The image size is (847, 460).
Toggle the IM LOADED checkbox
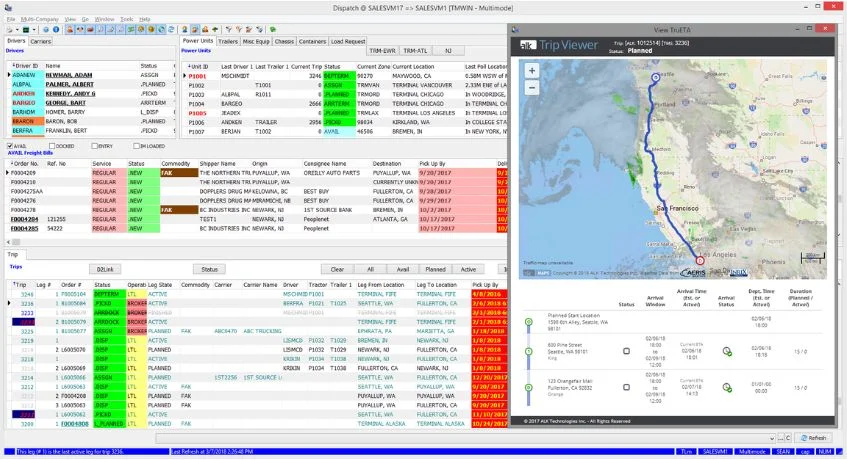click(x=136, y=146)
